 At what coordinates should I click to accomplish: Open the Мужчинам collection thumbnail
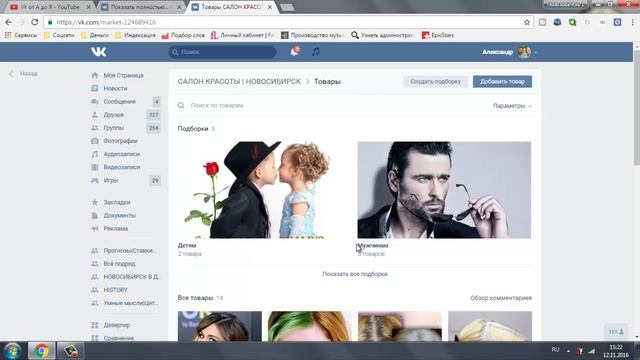point(444,190)
